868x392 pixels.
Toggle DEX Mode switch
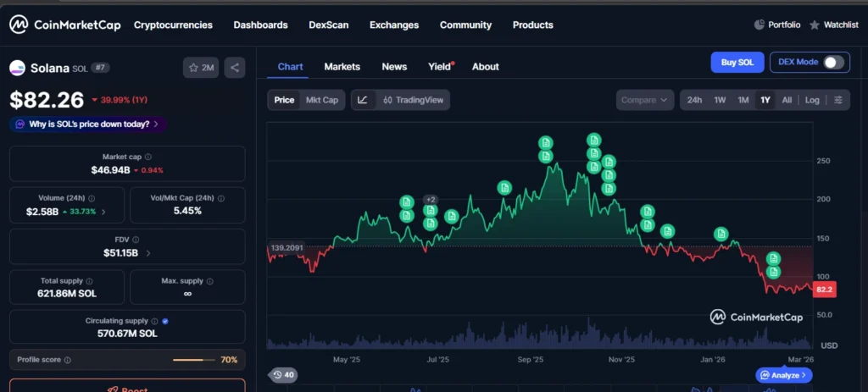[x=833, y=62]
